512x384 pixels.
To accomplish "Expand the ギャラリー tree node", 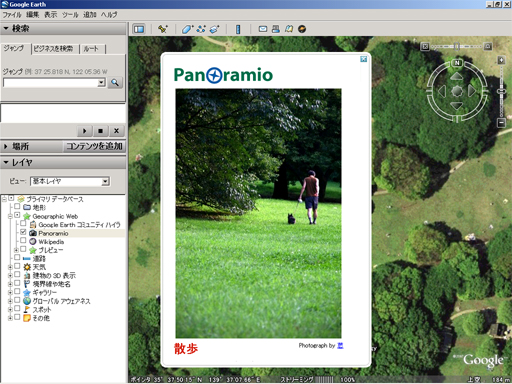I will [10, 292].
